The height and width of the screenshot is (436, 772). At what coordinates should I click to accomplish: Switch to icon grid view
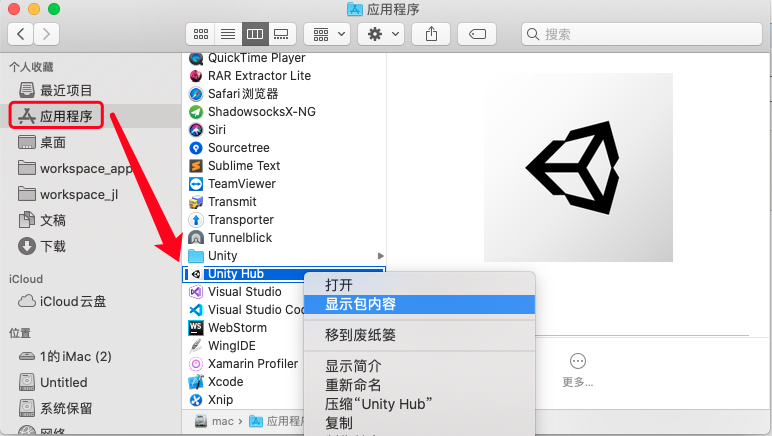(200, 34)
